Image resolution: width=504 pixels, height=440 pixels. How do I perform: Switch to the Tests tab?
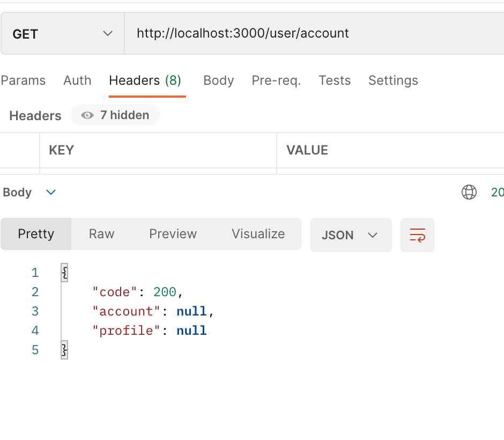[335, 80]
